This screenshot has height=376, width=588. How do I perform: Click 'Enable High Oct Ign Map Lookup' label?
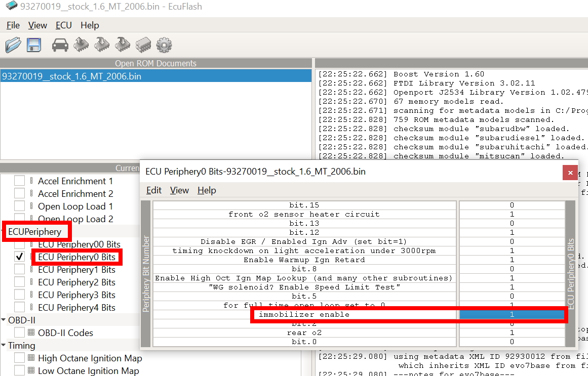click(x=304, y=278)
